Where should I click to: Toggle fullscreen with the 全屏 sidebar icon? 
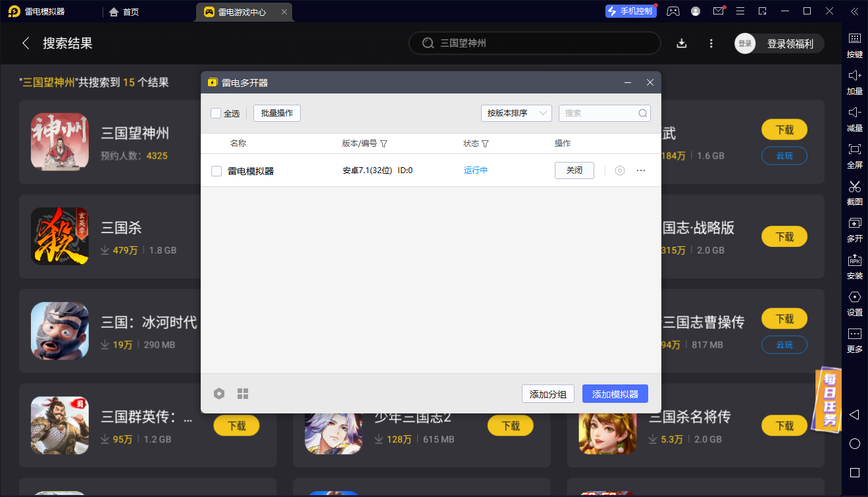[x=854, y=157]
